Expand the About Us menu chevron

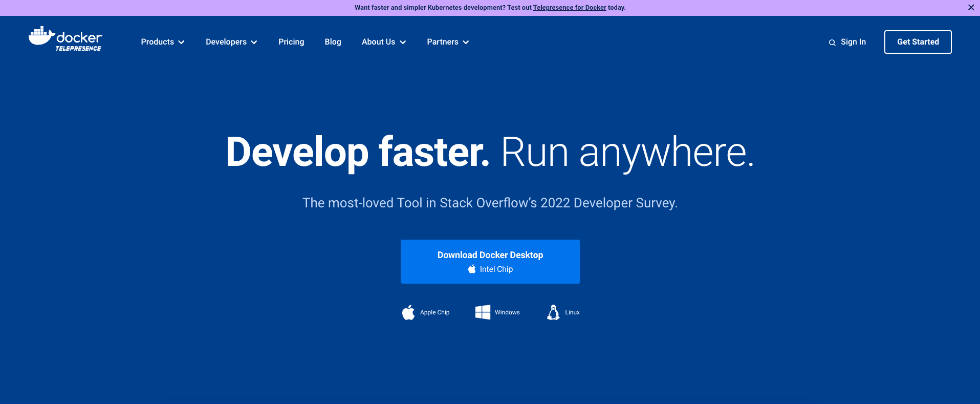(x=403, y=42)
